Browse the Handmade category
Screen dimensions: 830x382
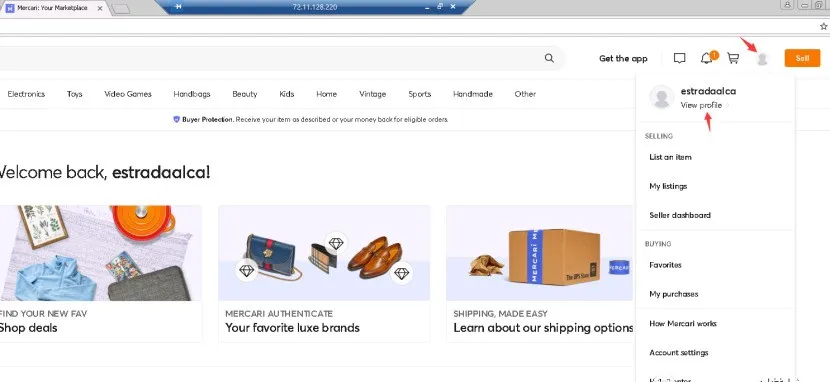click(473, 94)
